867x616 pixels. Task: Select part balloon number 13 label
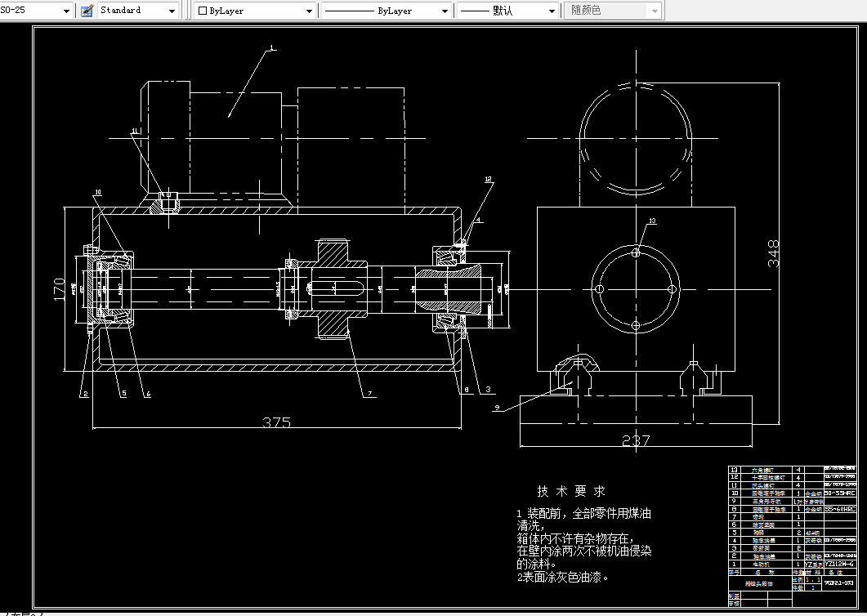coord(652,221)
